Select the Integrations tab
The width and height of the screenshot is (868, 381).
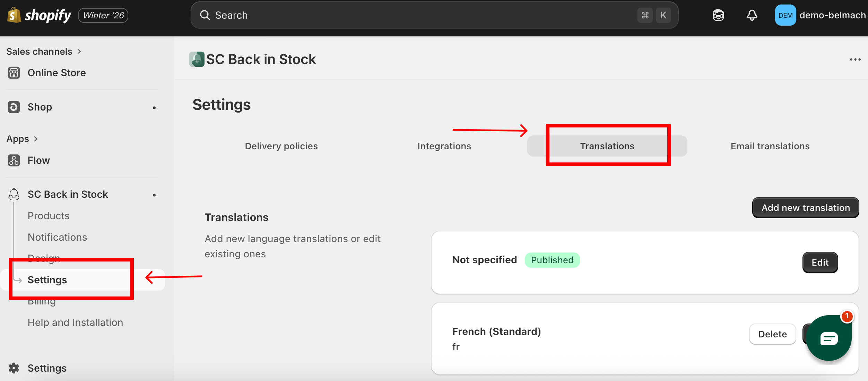(x=444, y=146)
